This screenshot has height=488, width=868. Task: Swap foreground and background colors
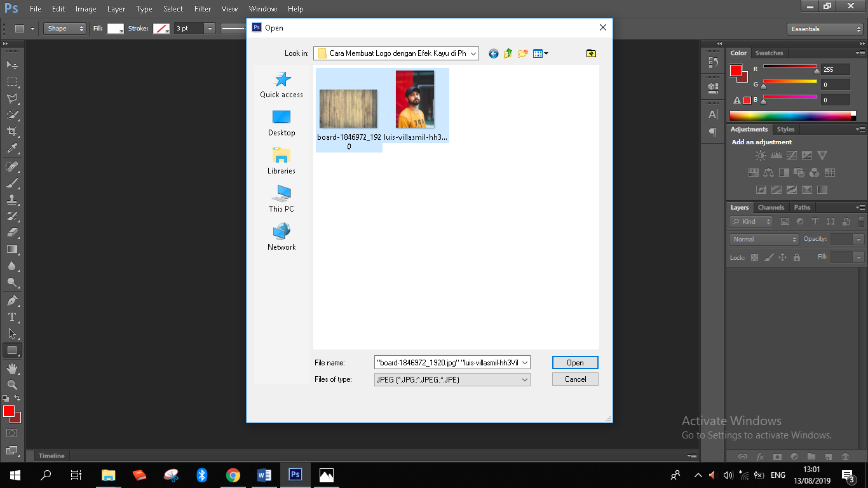[x=17, y=398]
